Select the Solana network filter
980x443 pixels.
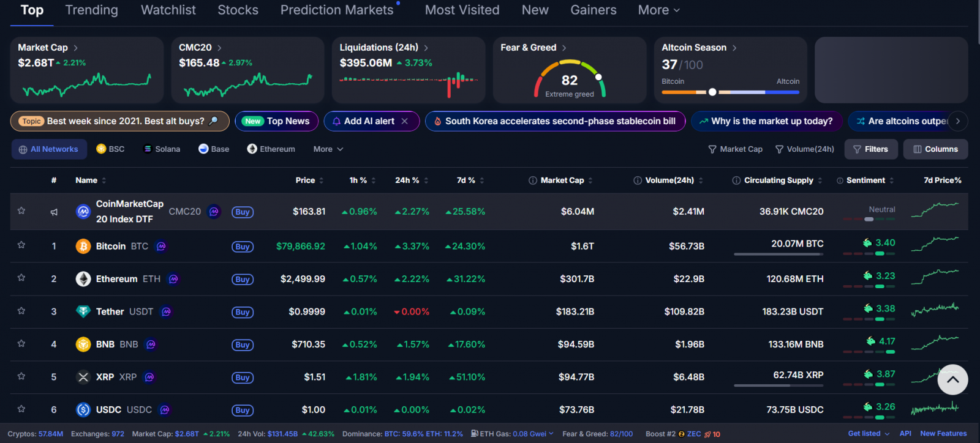[162, 149]
